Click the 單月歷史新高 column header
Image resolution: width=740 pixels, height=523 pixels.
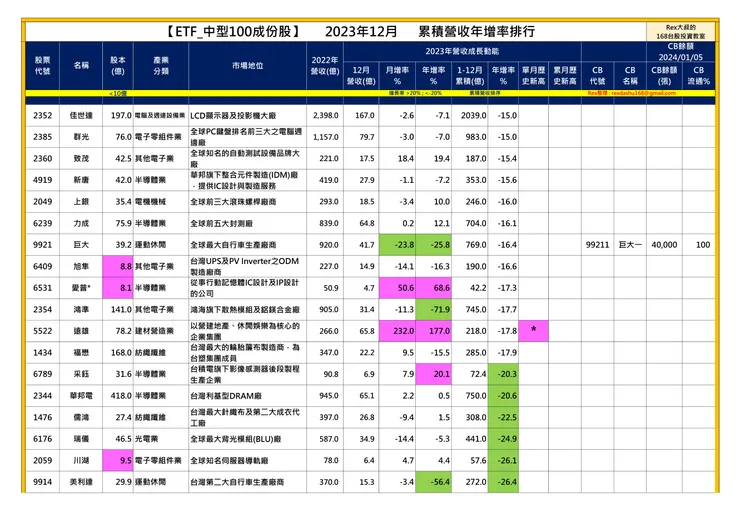533,76
